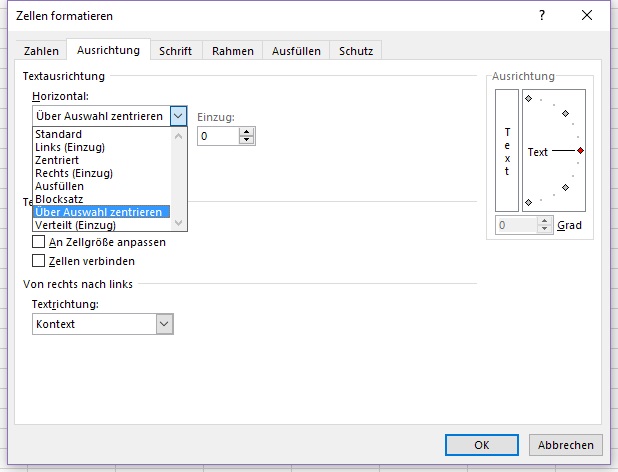Click the help question mark icon

(541, 16)
